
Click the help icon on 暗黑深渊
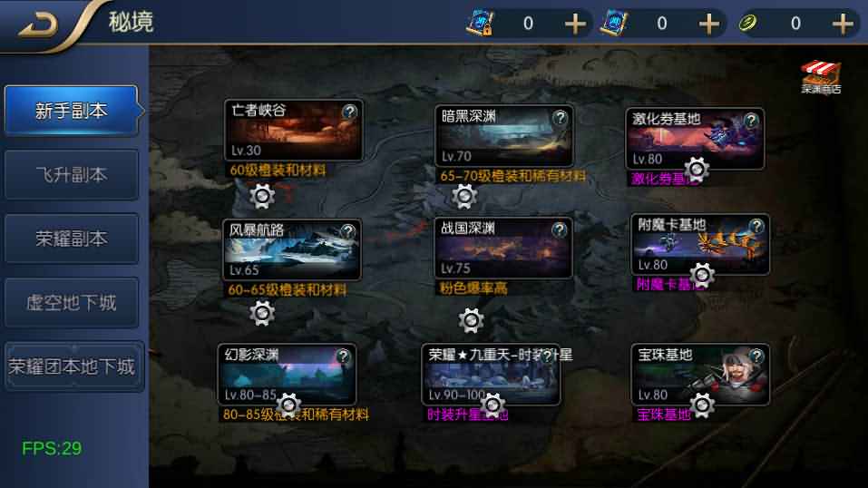[x=560, y=118]
